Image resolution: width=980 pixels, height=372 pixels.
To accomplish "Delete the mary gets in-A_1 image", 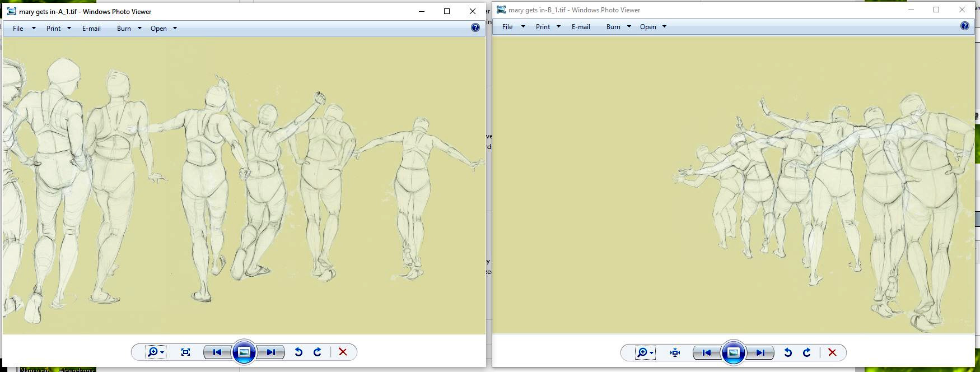I will click(x=343, y=352).
